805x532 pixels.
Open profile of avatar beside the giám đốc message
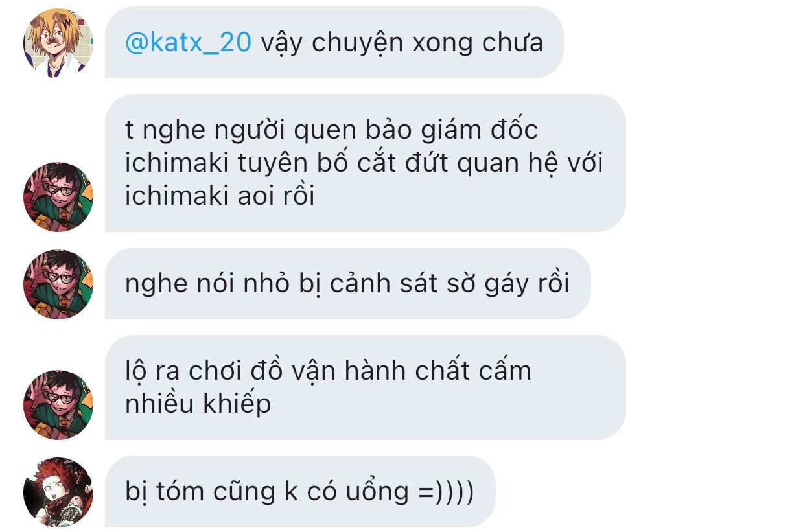58,196
